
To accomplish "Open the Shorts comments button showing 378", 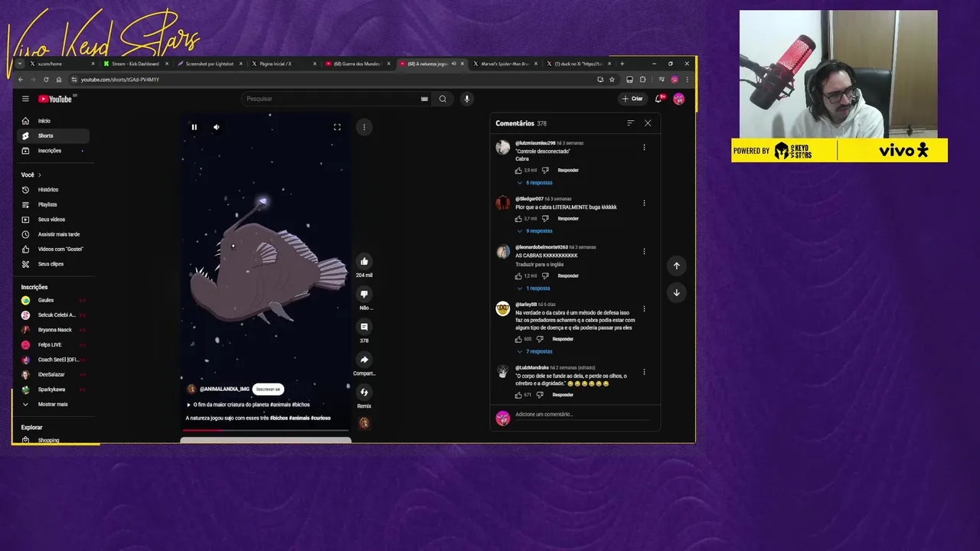I will pos(364,327).
